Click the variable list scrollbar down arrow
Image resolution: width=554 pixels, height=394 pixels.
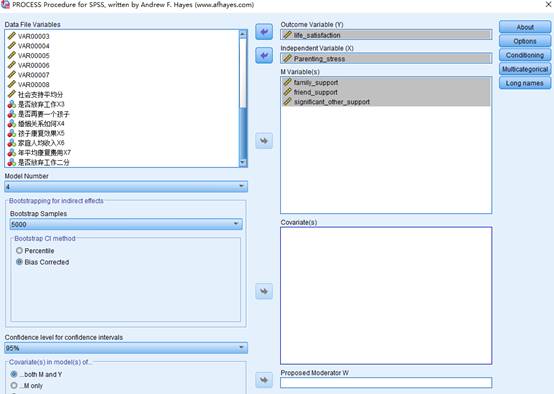coord(243,162)
